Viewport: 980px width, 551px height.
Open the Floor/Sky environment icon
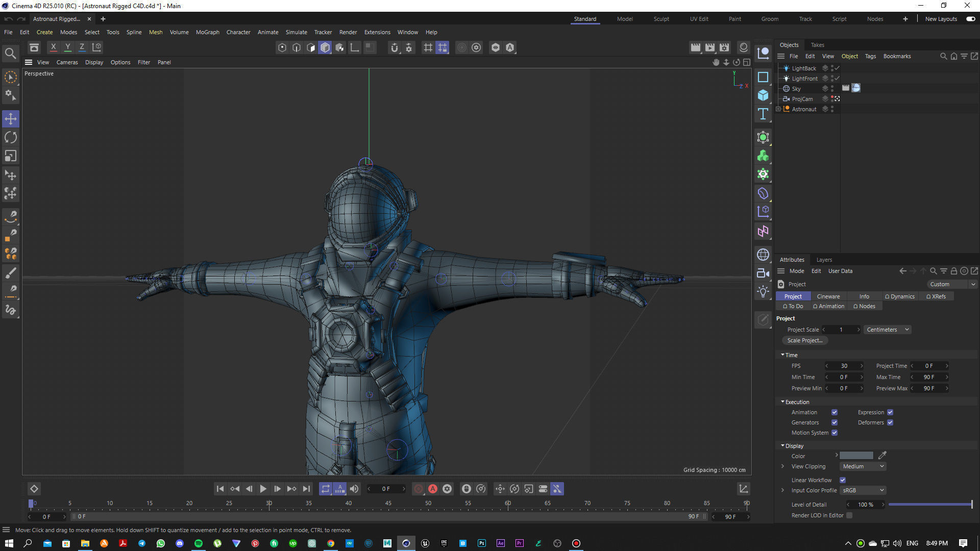point(763,255)
